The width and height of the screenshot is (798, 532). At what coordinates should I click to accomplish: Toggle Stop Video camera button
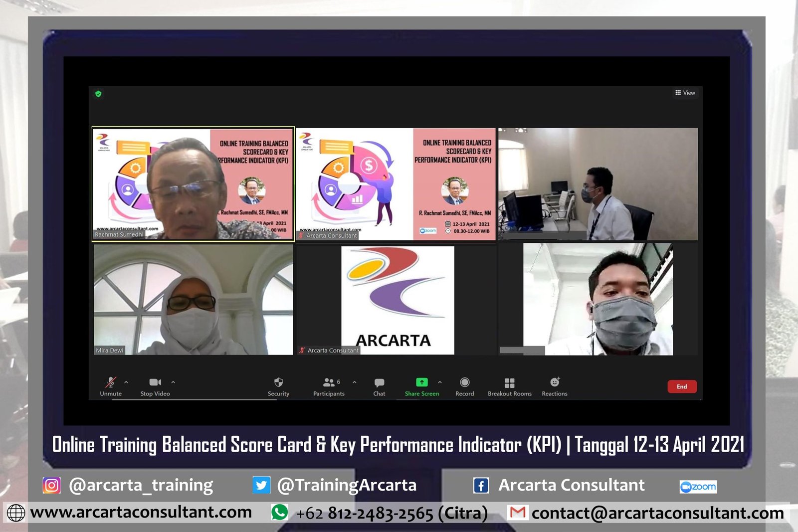[x=155, y=382]
